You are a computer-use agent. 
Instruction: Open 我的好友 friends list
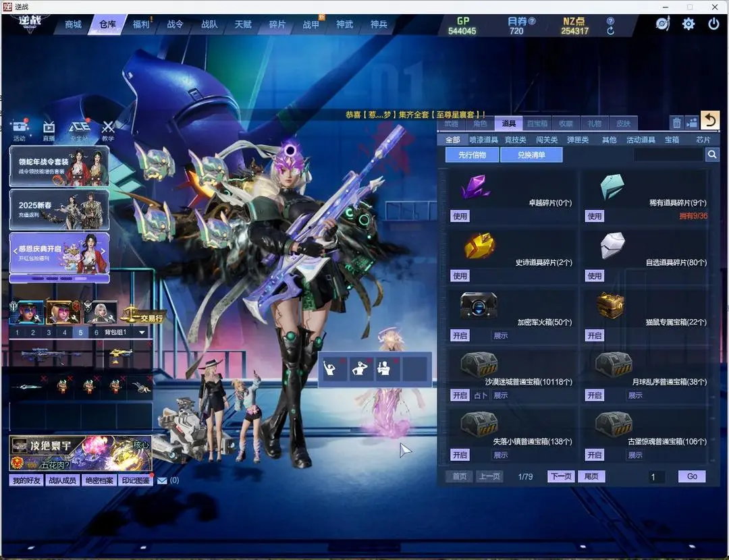tap(26, 480)
